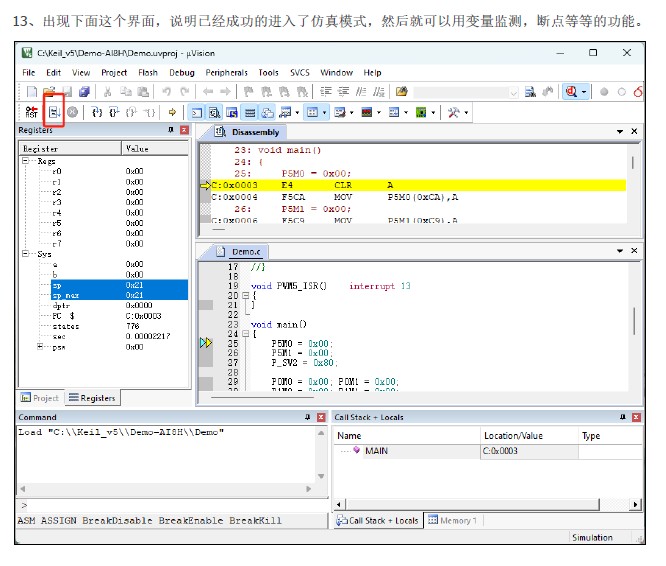Click the Step Into icon
The image size is (666, 566).
click(97, 112)
